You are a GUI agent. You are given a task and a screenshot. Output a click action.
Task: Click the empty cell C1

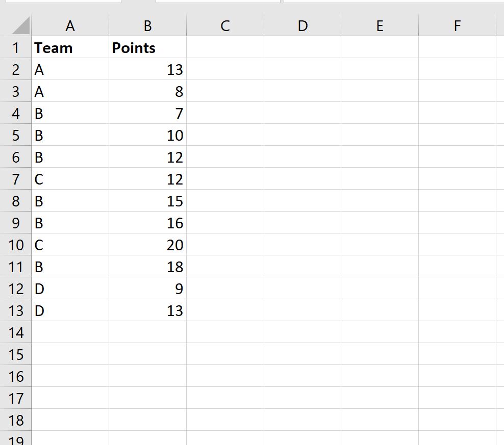(224, 47)
